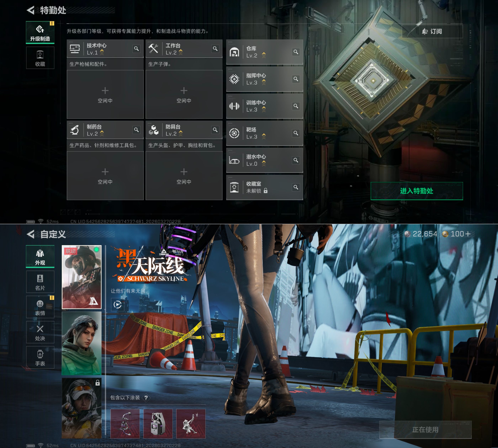Open details magnifier for 指挥中心
The image size is (498, 448).
[x=296, y=79]
